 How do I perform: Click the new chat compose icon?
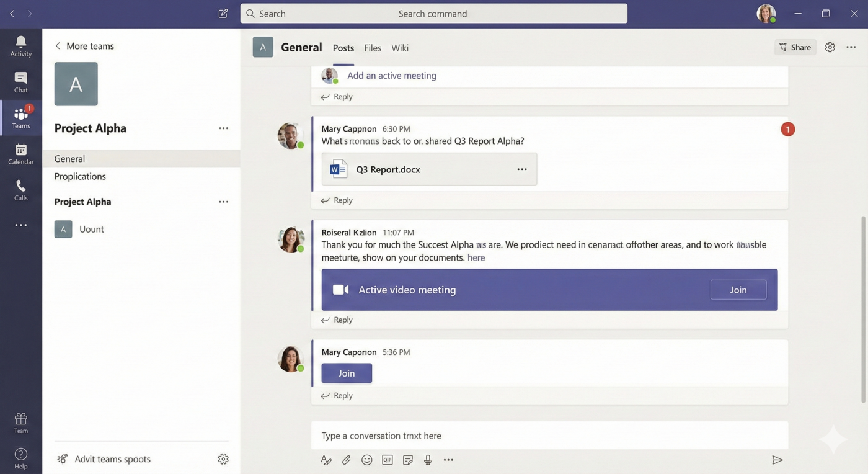click(x=223, y=14)
